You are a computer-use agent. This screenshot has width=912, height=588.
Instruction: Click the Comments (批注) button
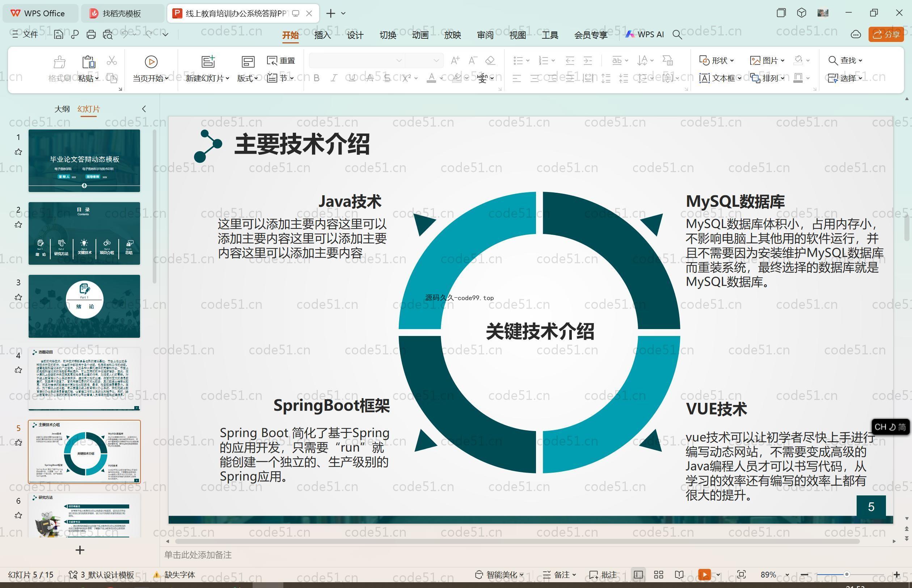(603, 575)
